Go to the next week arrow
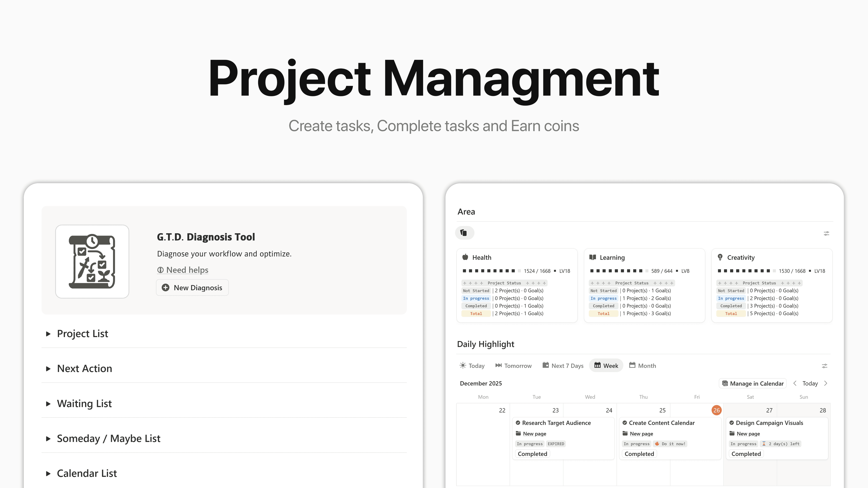This screenshot has height=488, width=868. click(826, 383)
